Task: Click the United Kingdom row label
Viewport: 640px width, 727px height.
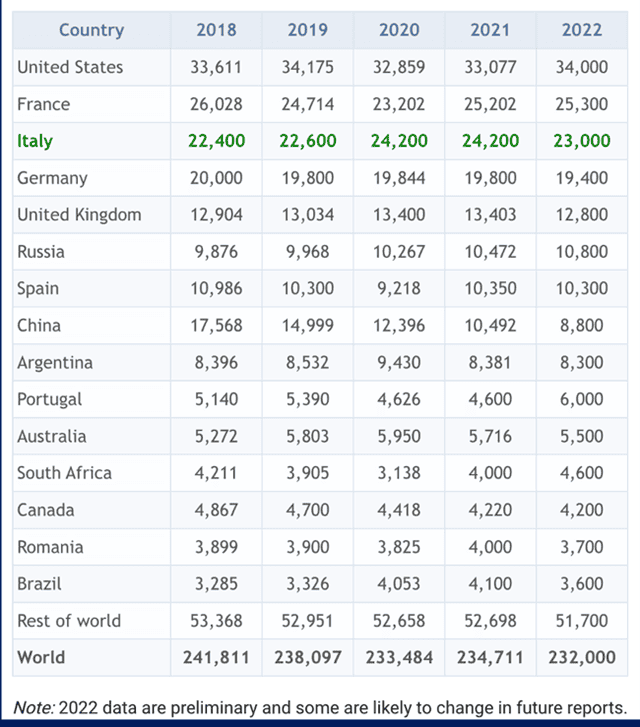Action: point(79,215)
